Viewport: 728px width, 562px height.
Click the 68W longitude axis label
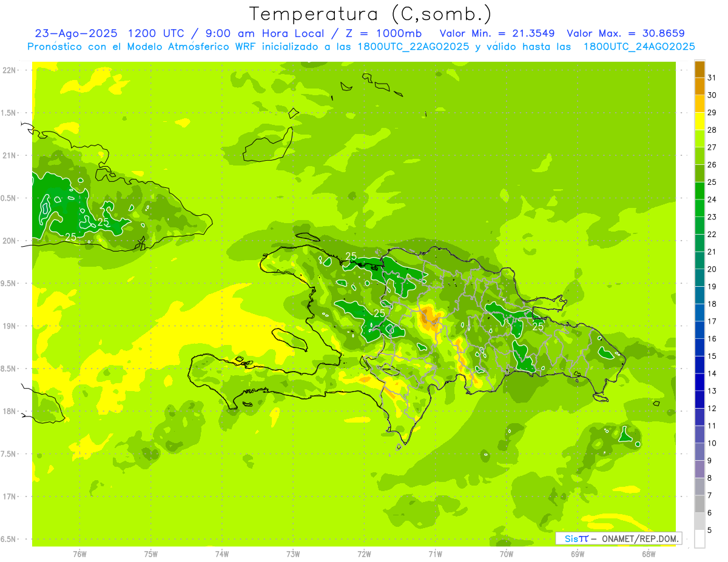tap(649, 554)
